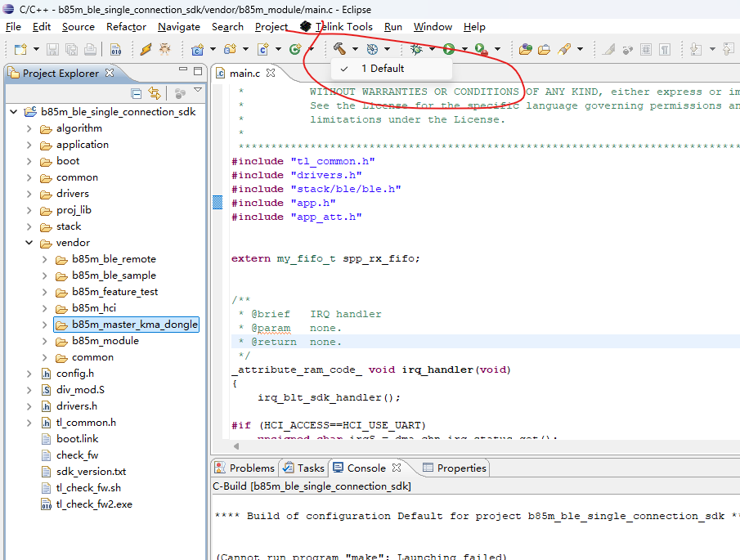This screenshot has height=560, width=740.
Task: Click the Open Type folder icon
Action: pyautogui.click(x=525, y=49)
